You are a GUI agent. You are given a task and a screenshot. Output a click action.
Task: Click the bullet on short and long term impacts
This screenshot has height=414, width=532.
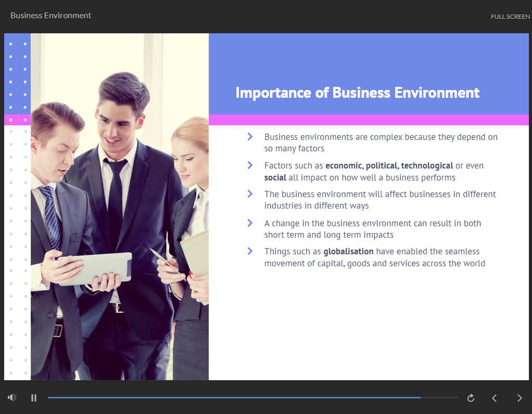[x=373, y=229]
